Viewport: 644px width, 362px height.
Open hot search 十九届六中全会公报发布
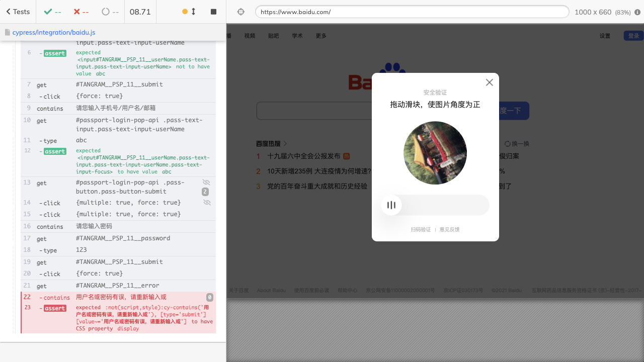pyautogui.click(x=304, y=156)
